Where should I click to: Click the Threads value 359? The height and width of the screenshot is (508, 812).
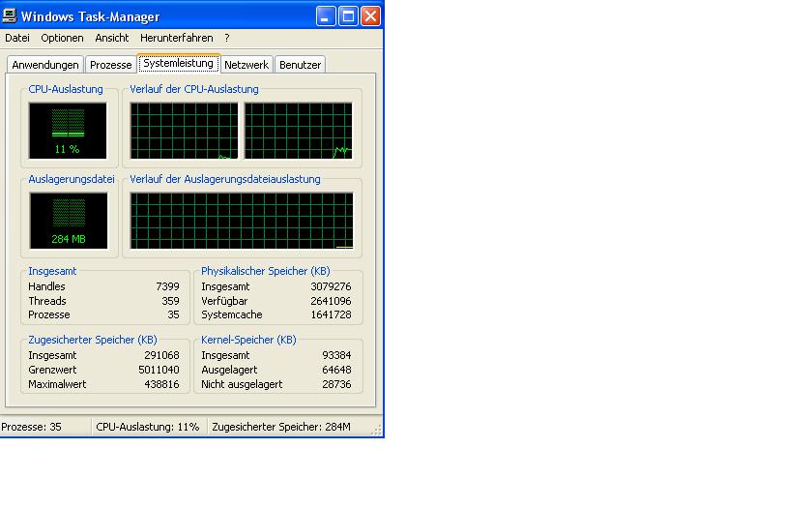click(x=170, y=301)
